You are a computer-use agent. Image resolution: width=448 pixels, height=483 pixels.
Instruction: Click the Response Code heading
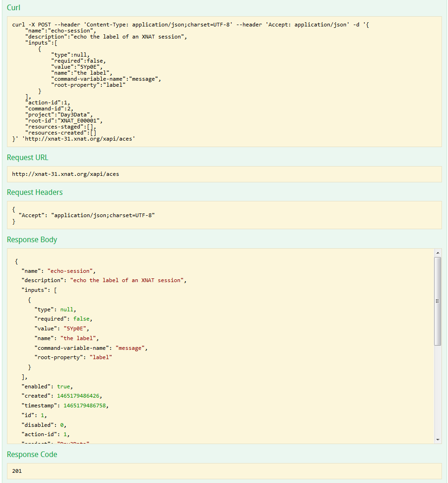(x=32, y=455)
